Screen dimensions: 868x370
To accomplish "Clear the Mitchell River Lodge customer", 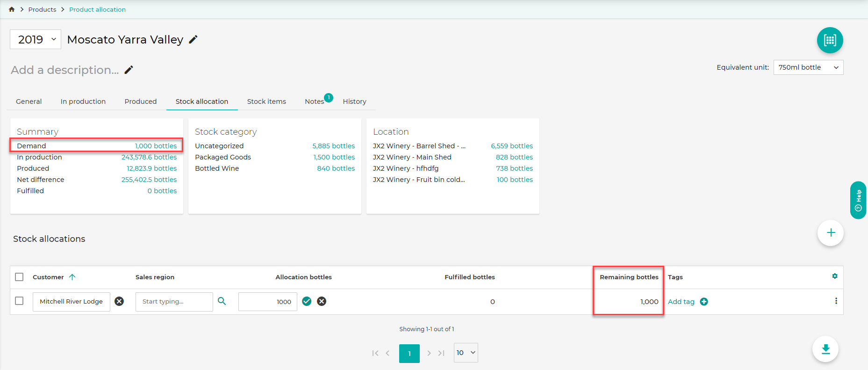I will [x=119, y=301].
